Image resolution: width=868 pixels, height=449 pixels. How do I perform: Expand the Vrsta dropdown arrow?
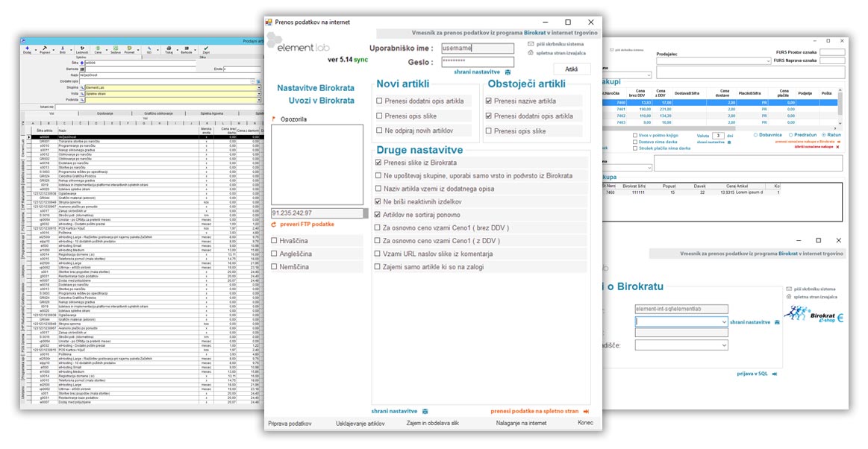pyautogui.click(x=258, y=94)
